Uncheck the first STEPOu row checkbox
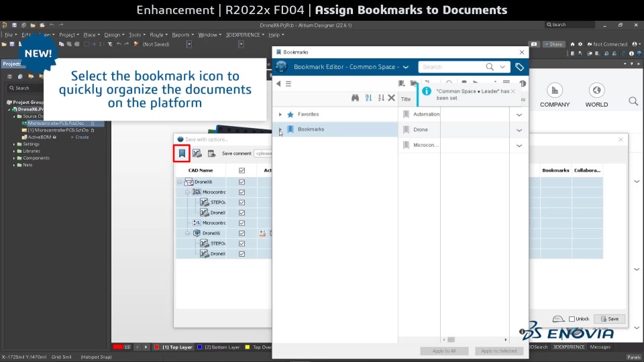This screenshot has height=362, width=644. point(242,202)
